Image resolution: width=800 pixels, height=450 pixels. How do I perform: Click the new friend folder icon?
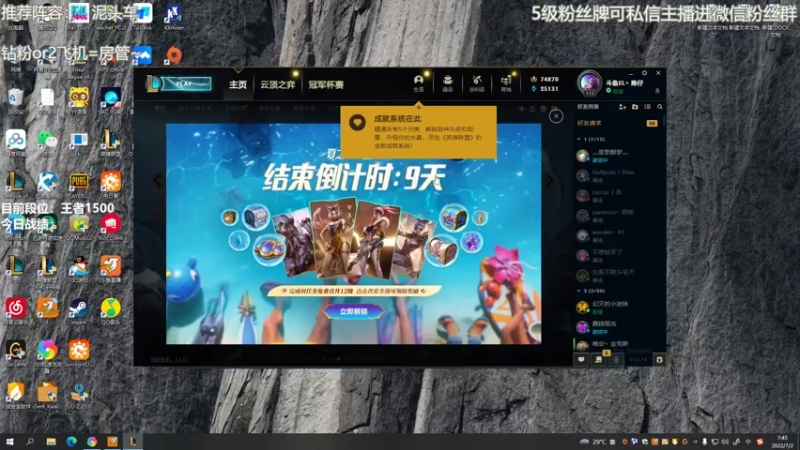click(x=635, y=107)
